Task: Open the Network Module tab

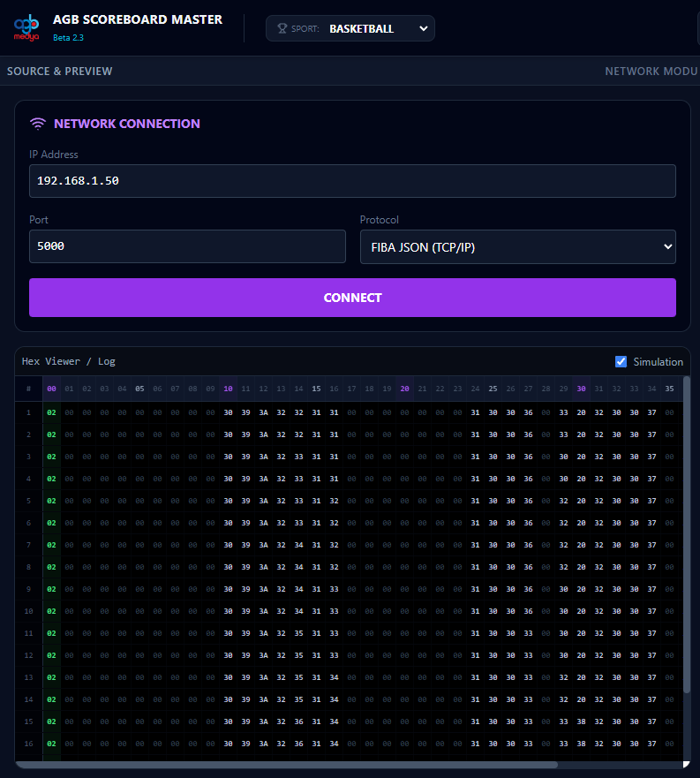Action: pyautogui.click(x=651, y=71)
